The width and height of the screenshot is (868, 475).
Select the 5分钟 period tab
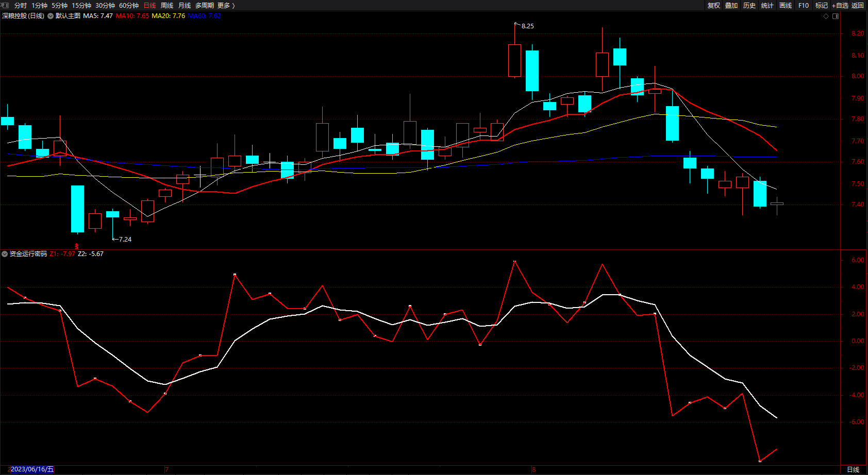coord(59,6)
